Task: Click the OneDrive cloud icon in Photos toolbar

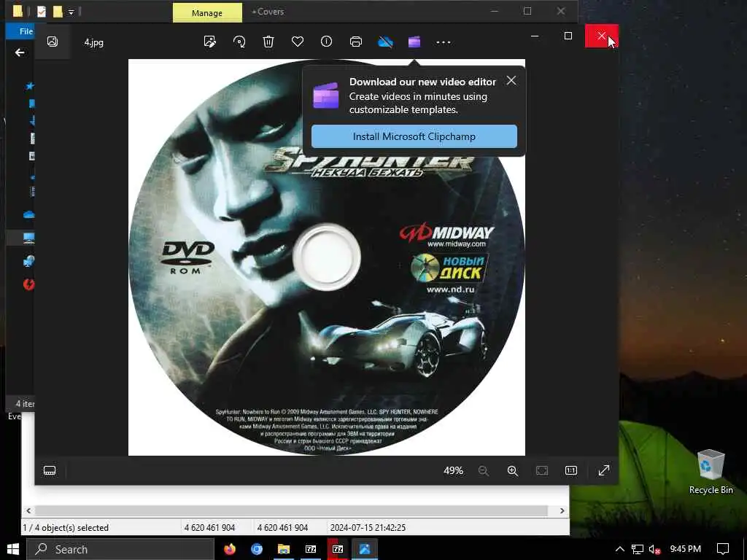Action: [x=385, y=42]
